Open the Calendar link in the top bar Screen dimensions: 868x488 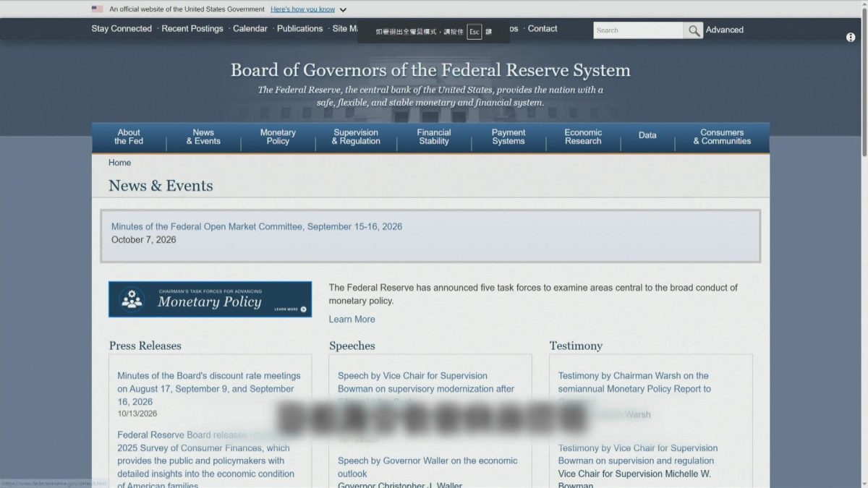click(250, 29)
